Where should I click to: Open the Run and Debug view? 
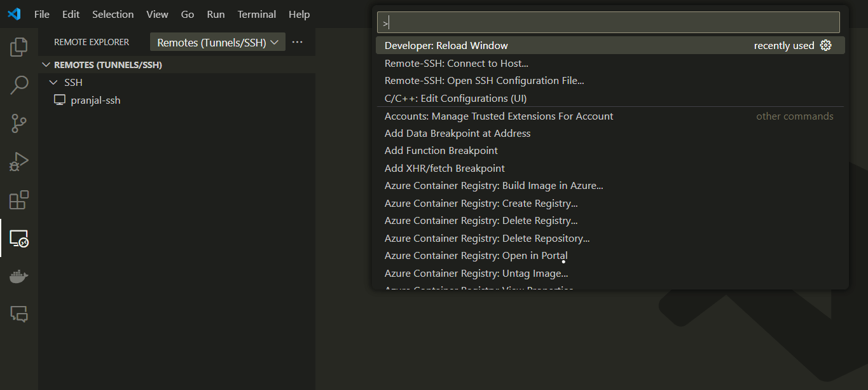[19, 162]
